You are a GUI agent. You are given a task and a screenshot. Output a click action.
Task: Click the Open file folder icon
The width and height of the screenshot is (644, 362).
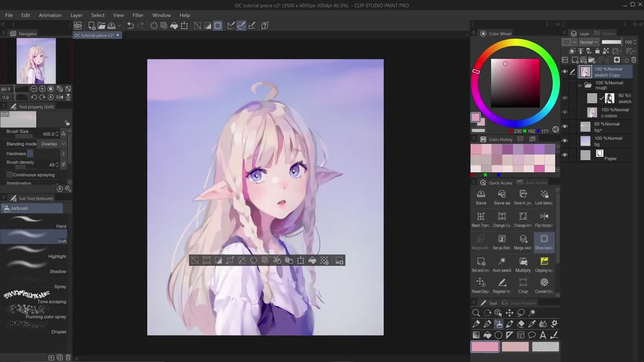[x=101, y=26]
